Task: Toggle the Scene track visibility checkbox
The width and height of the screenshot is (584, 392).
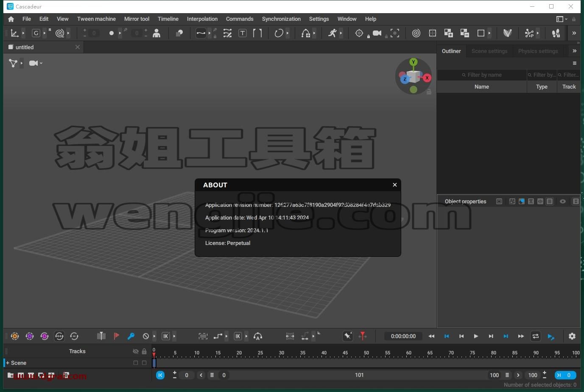Action: (x=136, y=363)
